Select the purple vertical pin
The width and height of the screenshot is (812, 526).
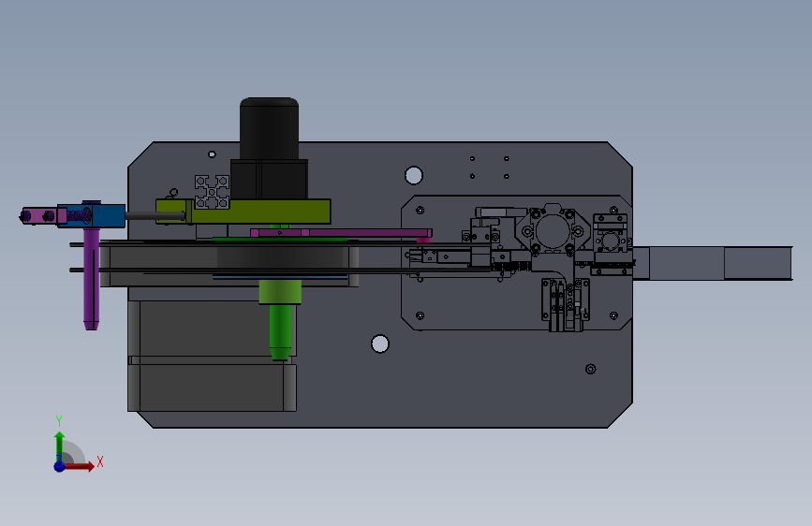pos(91,280)
